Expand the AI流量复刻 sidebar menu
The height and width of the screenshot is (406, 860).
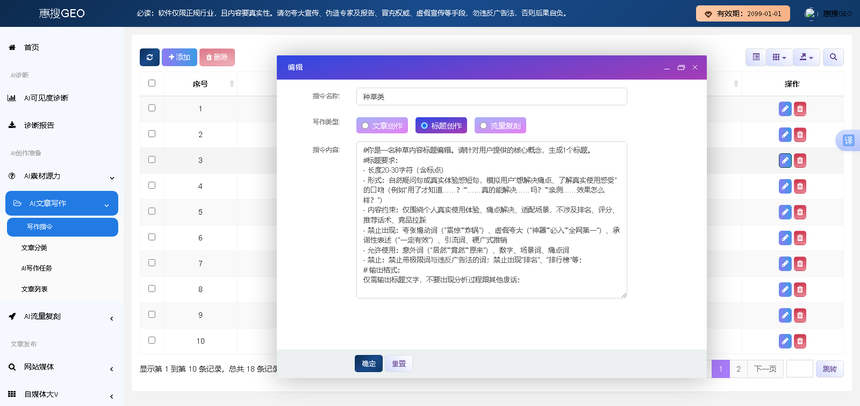[61, 317]
